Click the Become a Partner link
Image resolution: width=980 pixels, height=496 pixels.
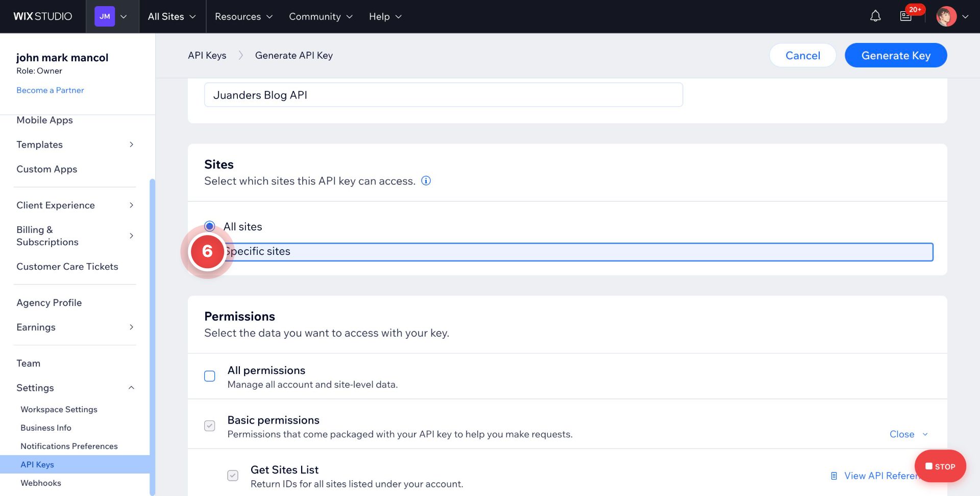50,90
